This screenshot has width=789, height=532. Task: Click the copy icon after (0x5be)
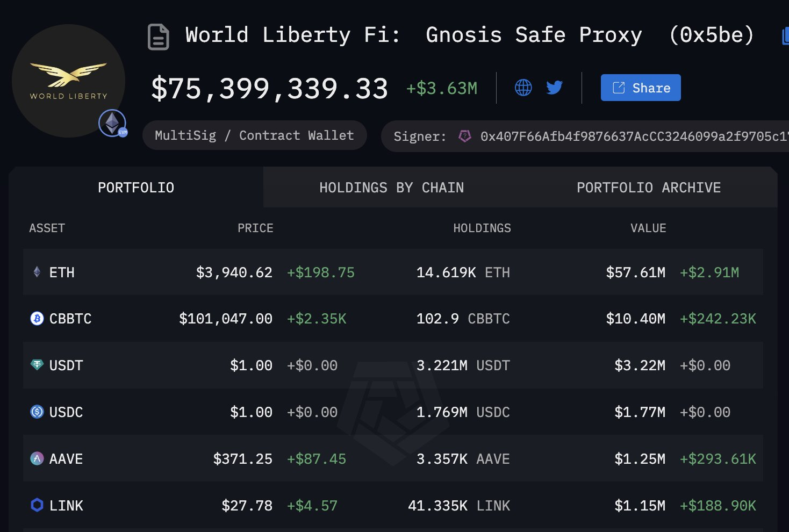tap(784, 37)
